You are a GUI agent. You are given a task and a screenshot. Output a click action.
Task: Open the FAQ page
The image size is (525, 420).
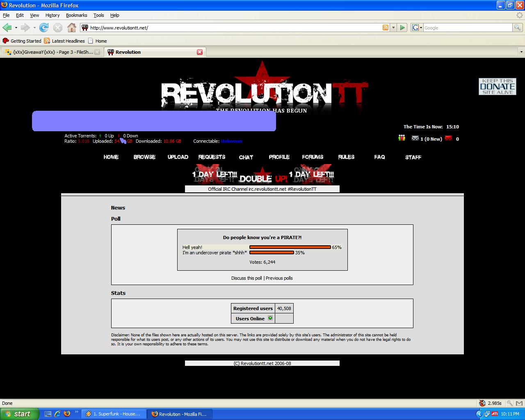(x=379, y=157)
